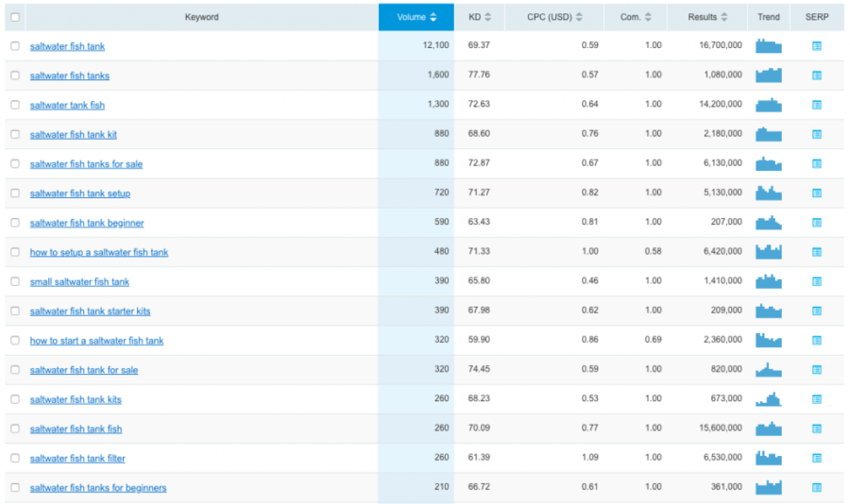850x504 pixels.
Task: Open SERP icon for saltwater fish tank
Action: 816,46
